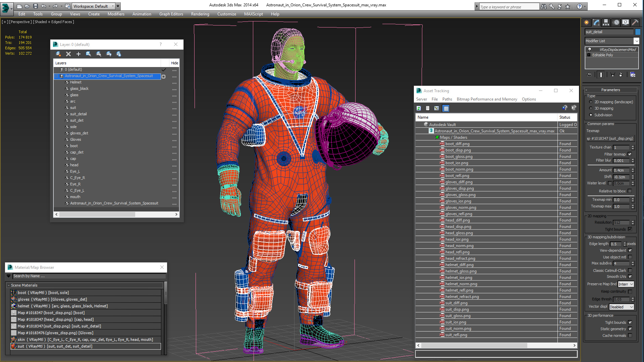Viewport: 644px width, 362px height.
Task: Refresh the Asset Tracking list
Action: pos(419,108)
